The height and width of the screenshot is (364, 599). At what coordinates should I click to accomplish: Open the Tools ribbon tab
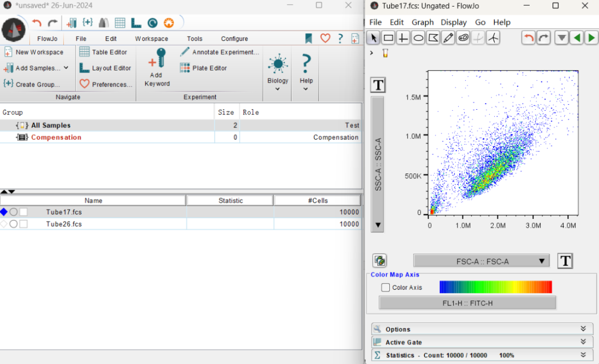tap(195, 39)
